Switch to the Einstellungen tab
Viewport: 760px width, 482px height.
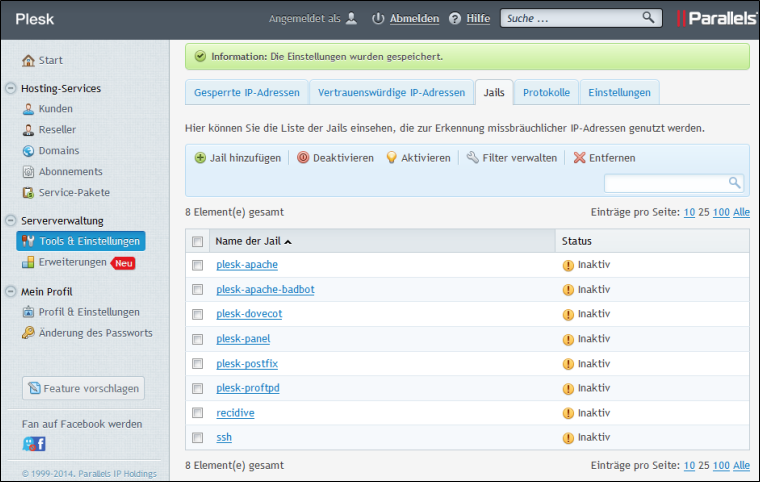pyautogui.click(x=619, y=93)
